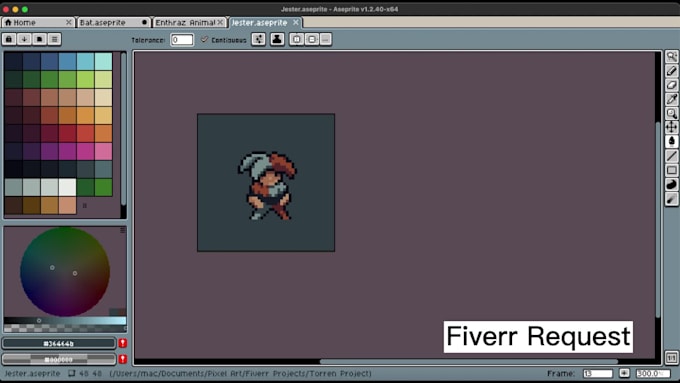Viewport: 680px width, 383px height.
Task: Click the palette panel vertical scrollbar
Action: 124,129
